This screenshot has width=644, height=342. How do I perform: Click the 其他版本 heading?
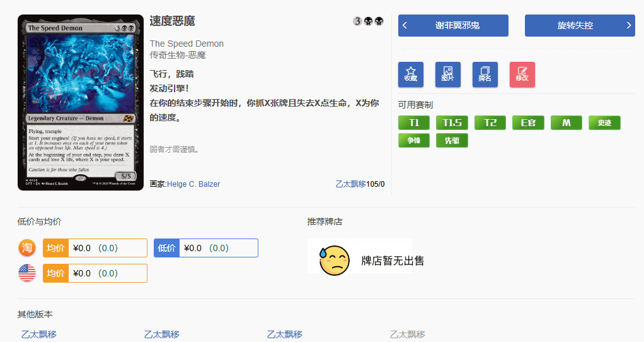click(x=35, y=314)
